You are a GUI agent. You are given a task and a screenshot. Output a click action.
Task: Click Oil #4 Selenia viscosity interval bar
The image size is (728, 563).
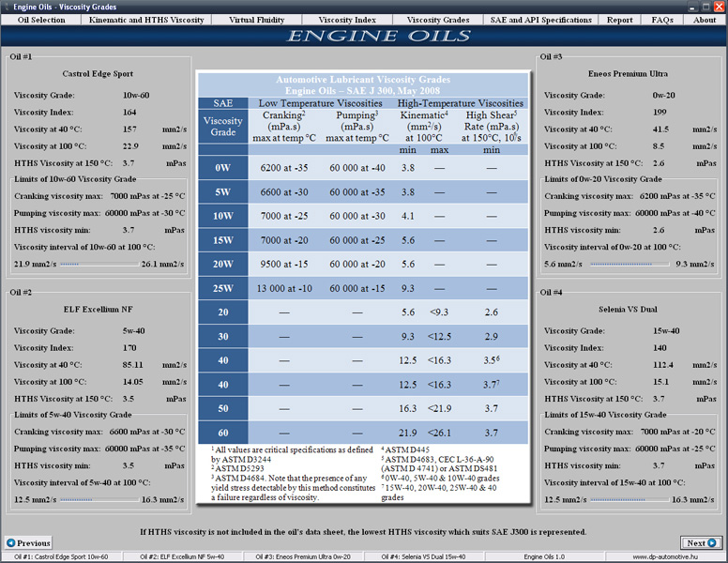(629, 499)
